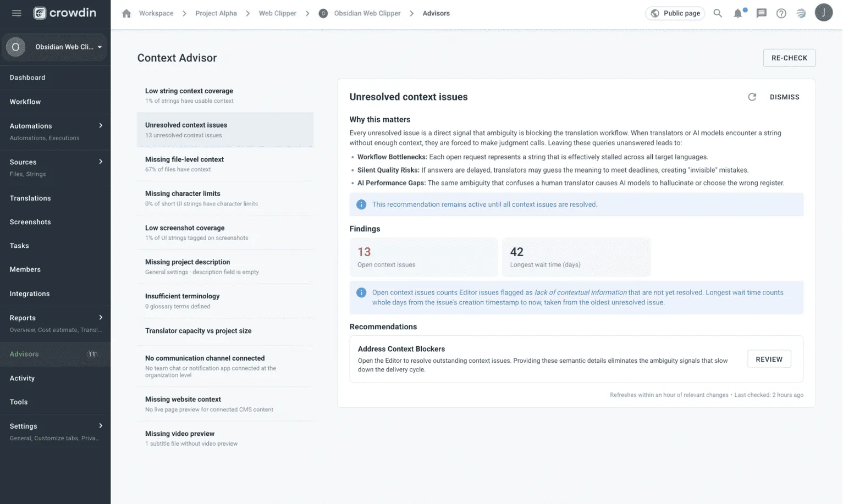This screenshot has width=843, height=504.
Task: Click the Advisors count badge 11
Action: [92, 355]
